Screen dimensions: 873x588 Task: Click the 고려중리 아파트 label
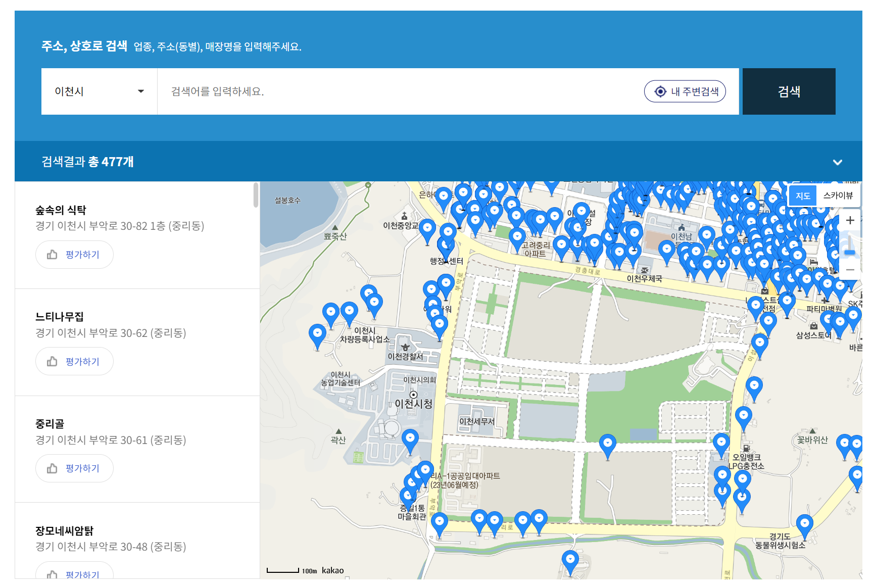[536, 250]
